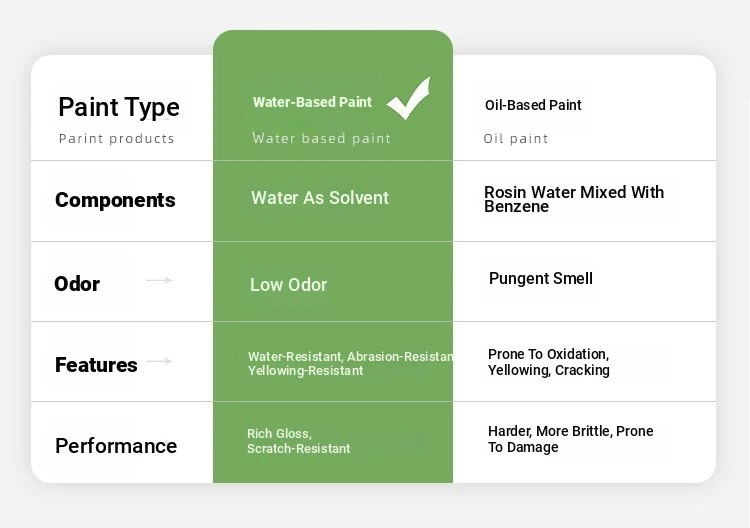Viewport: 750px width, 528px height.
Task: Click the Rich Gloss, Scratch-Resistant cell
Action: 299,441
